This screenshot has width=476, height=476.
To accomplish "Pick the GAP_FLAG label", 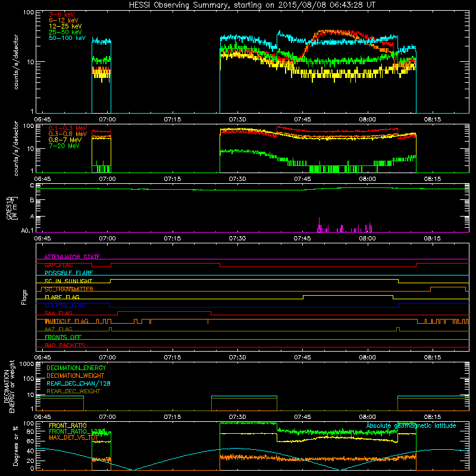I will coord(58,265).
